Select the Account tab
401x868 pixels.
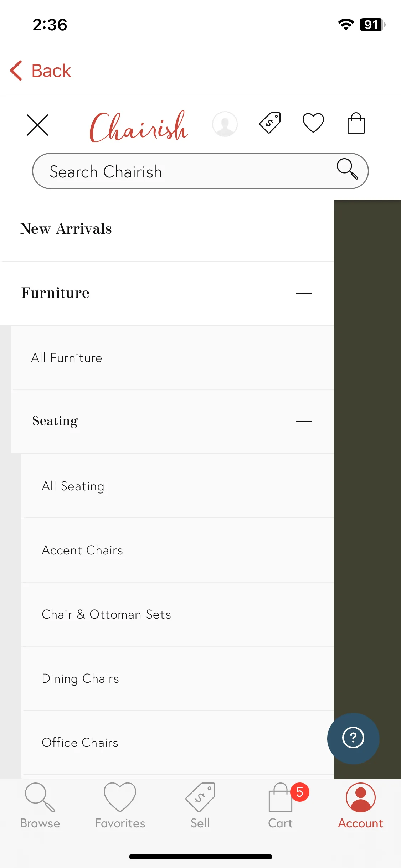pos(361,806)
